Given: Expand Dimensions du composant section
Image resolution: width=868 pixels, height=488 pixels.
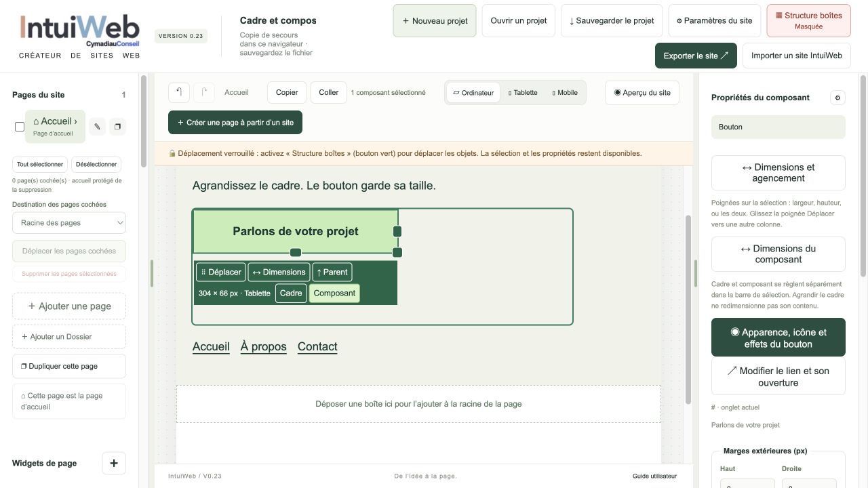Looking at the screenshot, I should (x=778, y=254).
